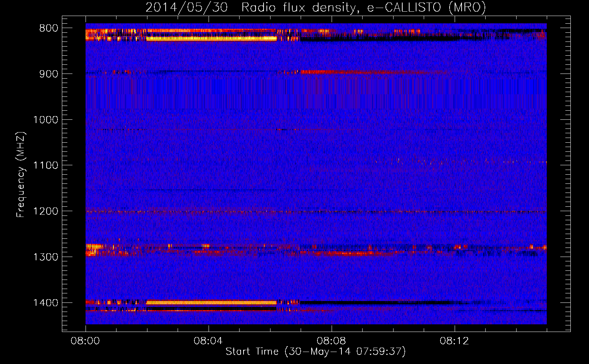This screenshot has width=589, height=364.
Task: Click the 'Start Time (30-May-14 07:59:37)' label
Action: [316, 352]
